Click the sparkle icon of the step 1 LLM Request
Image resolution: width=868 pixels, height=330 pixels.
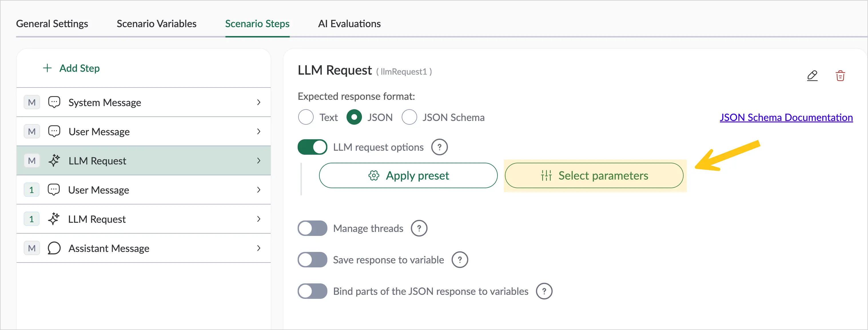[53, 219]
